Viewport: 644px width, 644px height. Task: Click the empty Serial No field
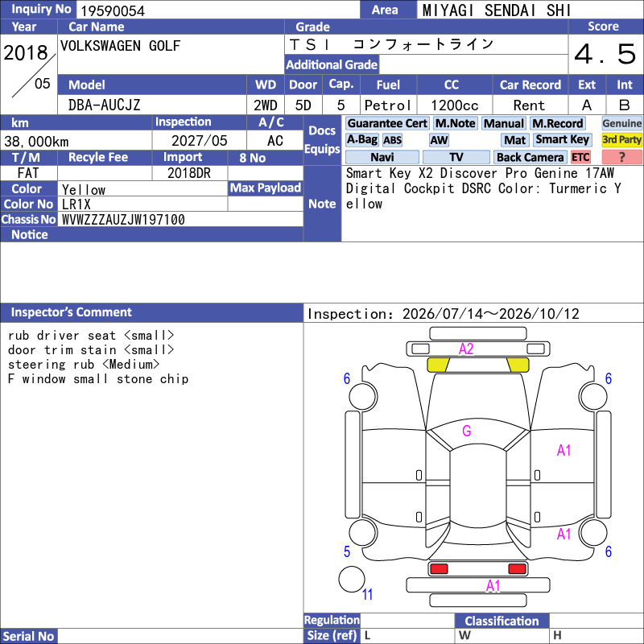[180, 636]
